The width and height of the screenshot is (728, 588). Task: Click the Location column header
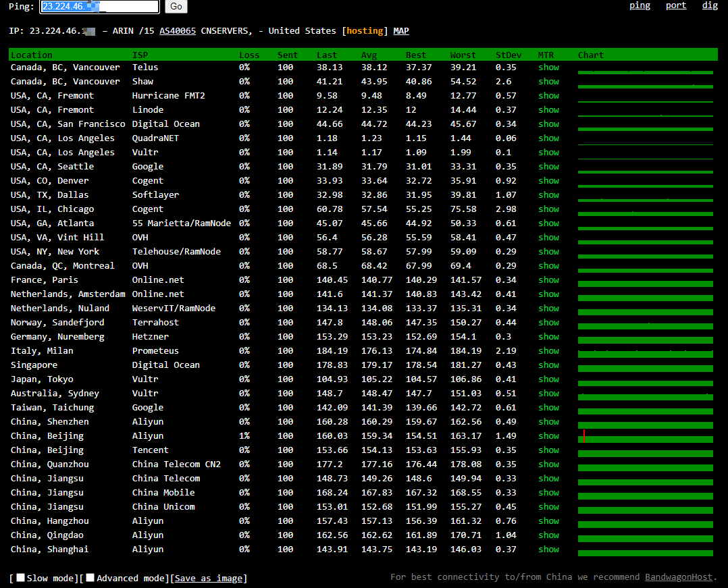click(32, 55)
